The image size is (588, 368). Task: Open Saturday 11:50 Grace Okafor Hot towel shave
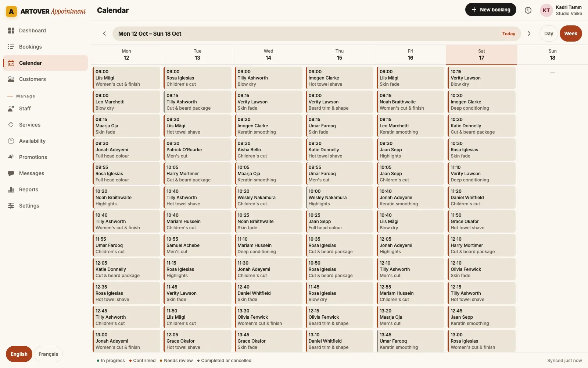481,222
